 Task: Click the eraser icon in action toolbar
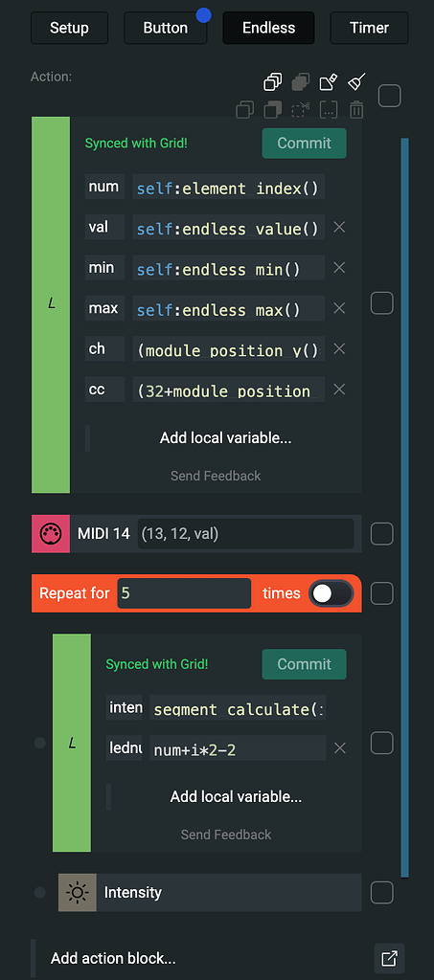[x=329, y=82]
